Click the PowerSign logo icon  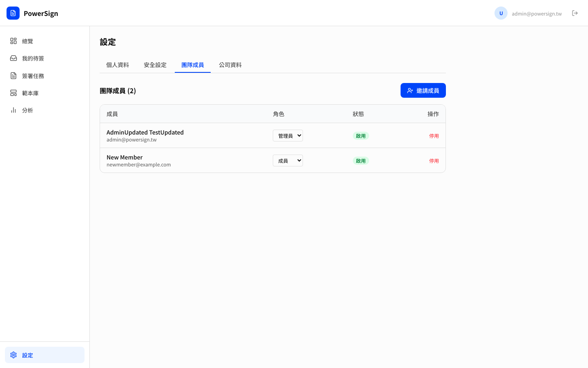point(13,13)
